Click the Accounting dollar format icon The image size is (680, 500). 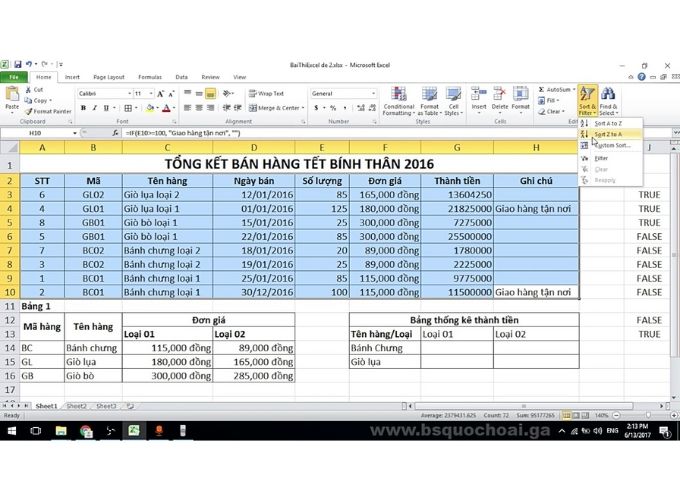point(316,108)
